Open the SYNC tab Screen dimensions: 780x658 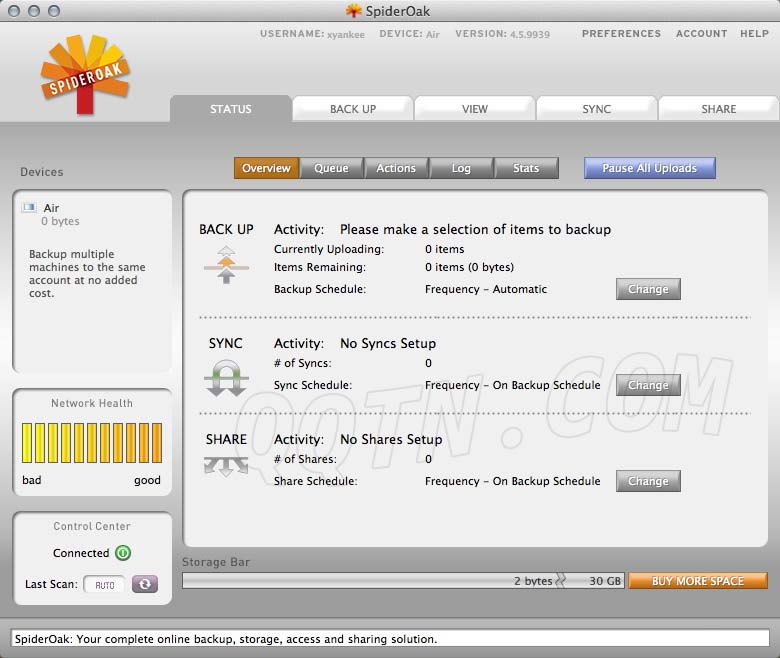point(597,109)
